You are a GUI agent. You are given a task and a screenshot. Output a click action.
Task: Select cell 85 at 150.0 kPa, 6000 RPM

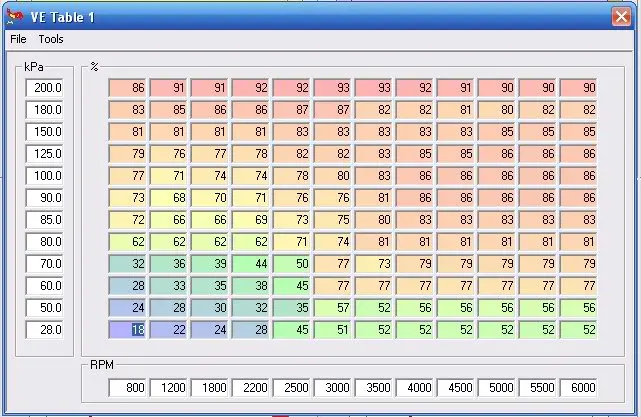(578, 132)
